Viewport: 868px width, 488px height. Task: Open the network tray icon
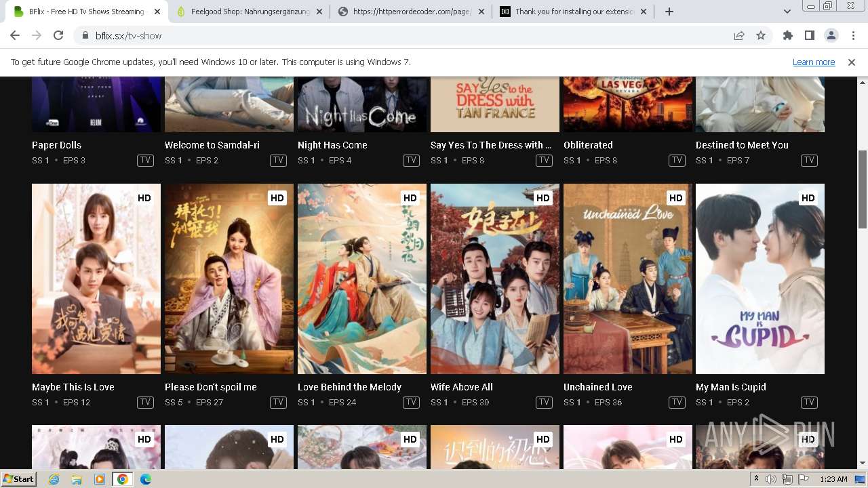pyautogui.click(x=787, y=479)
